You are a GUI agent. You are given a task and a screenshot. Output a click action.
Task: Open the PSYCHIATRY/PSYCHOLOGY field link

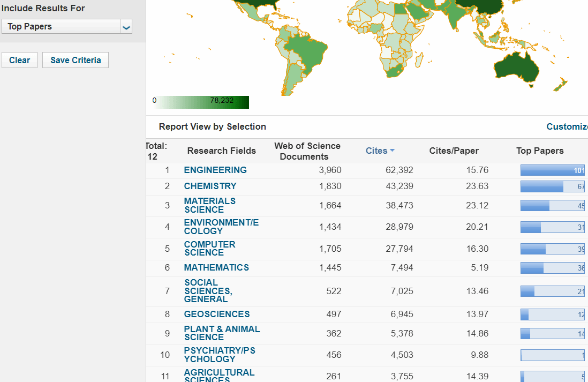pyautogui.click(x=219, y=355)
